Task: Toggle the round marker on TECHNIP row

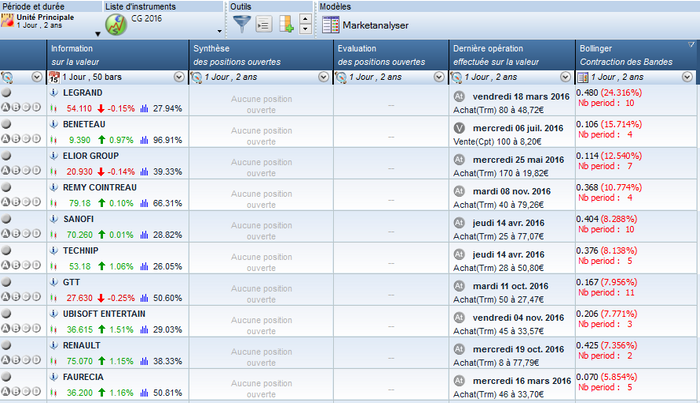Action: point(6,251)
